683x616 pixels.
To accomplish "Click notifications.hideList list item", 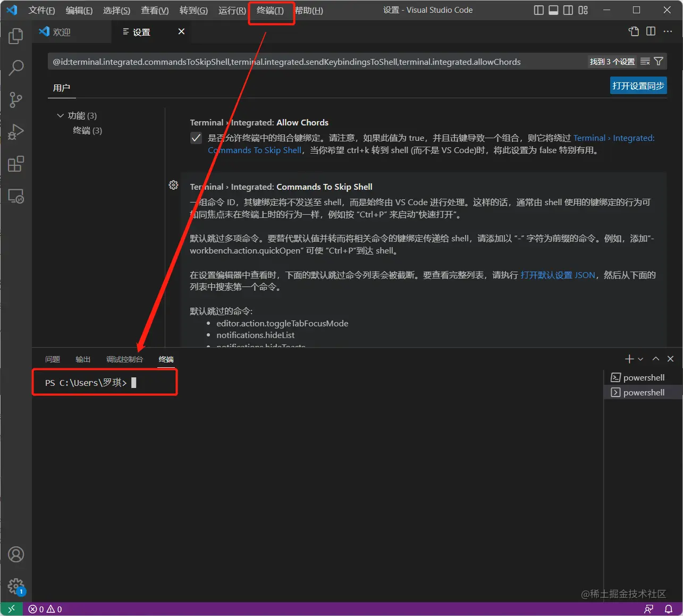I will (x=255, y=335).
